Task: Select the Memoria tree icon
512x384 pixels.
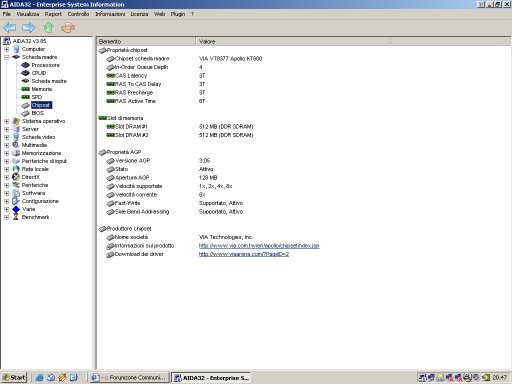Action: [x=25, y=89]
